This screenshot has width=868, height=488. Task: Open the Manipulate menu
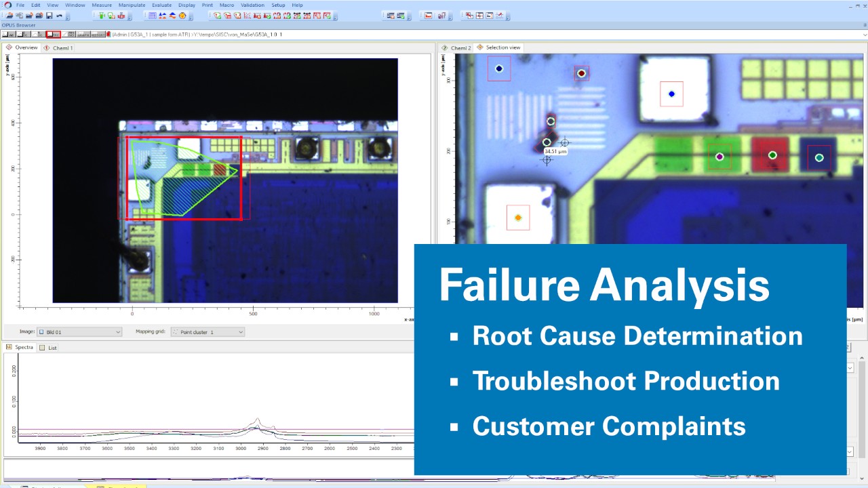pos(132,5)
